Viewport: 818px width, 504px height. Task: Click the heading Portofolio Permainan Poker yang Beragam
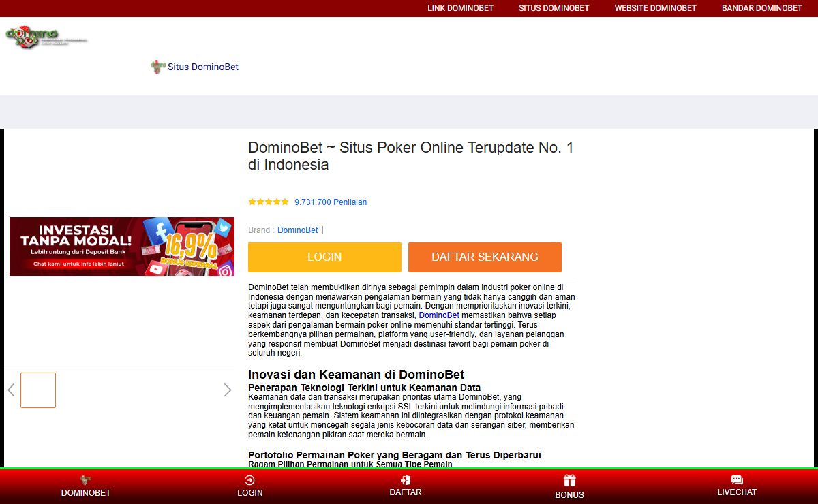[x=395, y=455]
